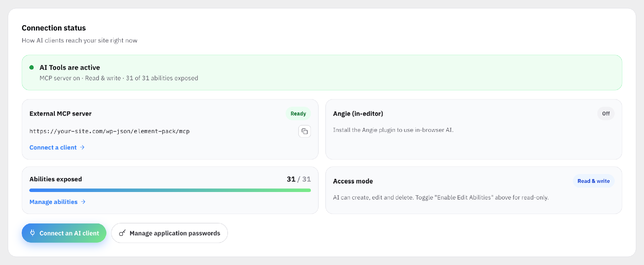Open the Manage abilities link
644x265 pixels.
pos(58,202)
